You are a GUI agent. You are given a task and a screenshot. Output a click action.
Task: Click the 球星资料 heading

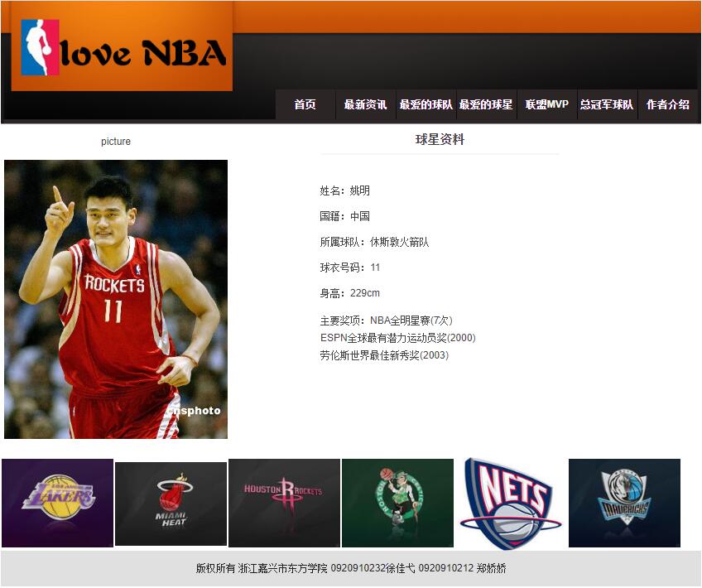[x=440, y=140]
